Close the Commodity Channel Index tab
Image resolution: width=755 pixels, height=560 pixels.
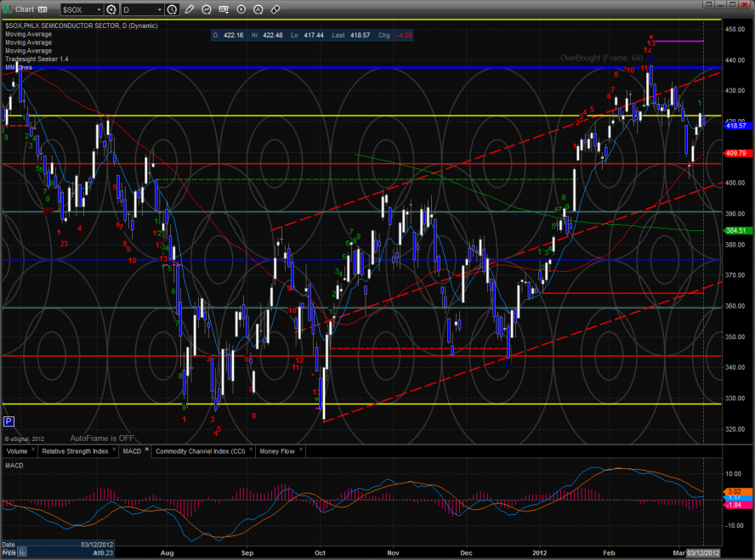click(x=251, y=450)
